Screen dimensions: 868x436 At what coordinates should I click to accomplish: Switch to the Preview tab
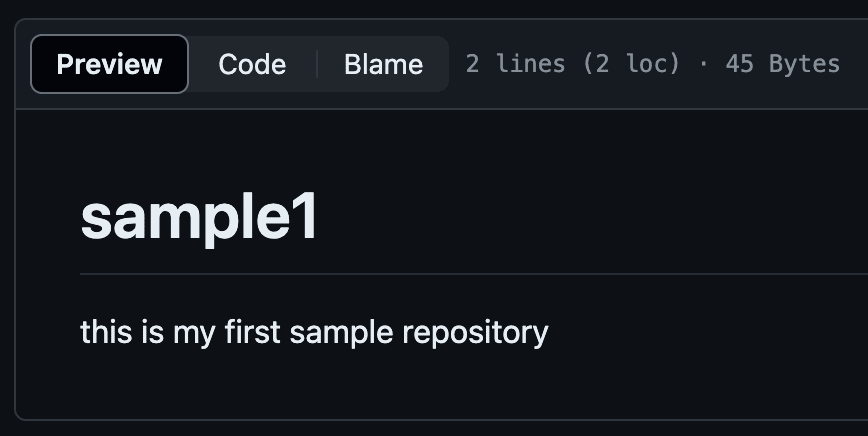pos(110,64)
